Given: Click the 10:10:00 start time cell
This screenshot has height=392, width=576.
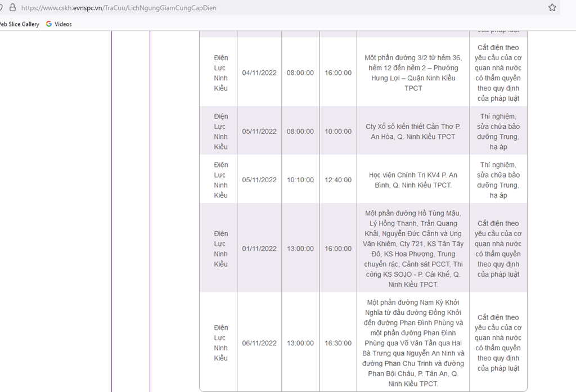Looking at the screenshot, I should click(300, 180).
